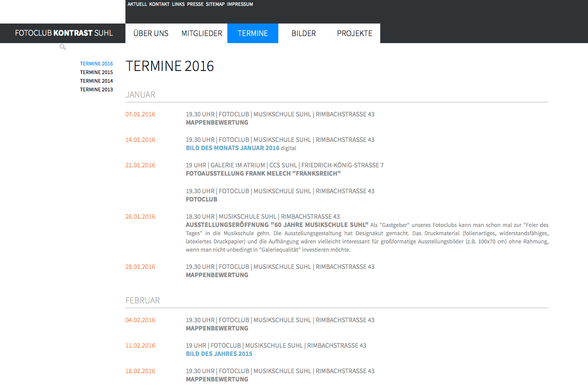Open the search magnifier icon
Viewport: 588px width, 392px height.
coord(62,47)
